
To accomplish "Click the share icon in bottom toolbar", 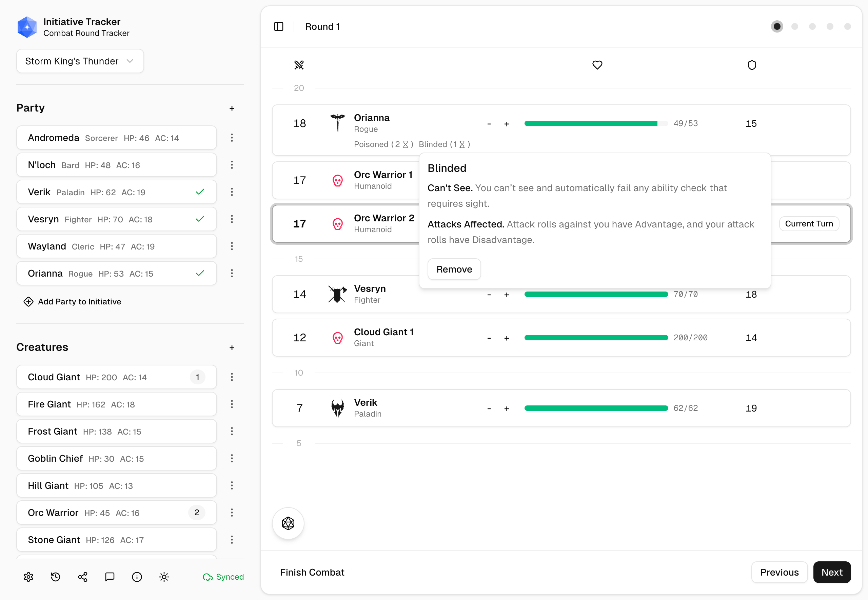I will (x=83, y=577).
